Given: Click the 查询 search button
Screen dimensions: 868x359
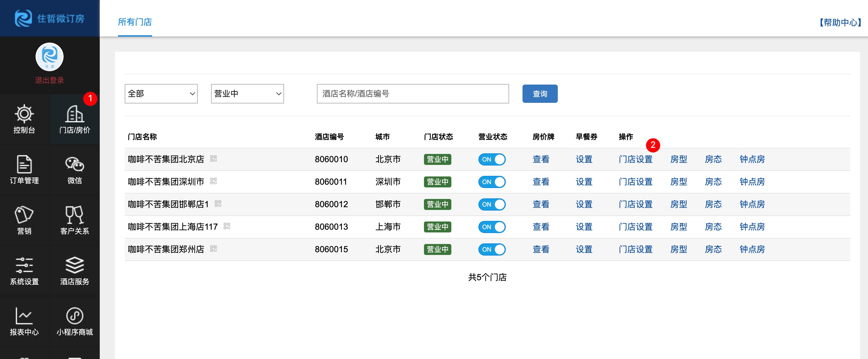Looking at the screenshot, I should tap(540, 94).
